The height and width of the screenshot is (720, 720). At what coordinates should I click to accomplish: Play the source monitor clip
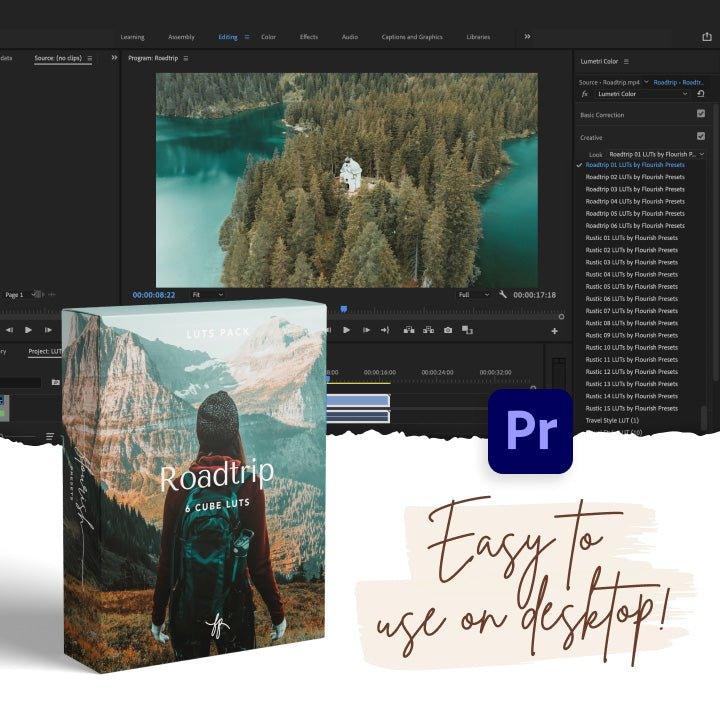[28, 330]
